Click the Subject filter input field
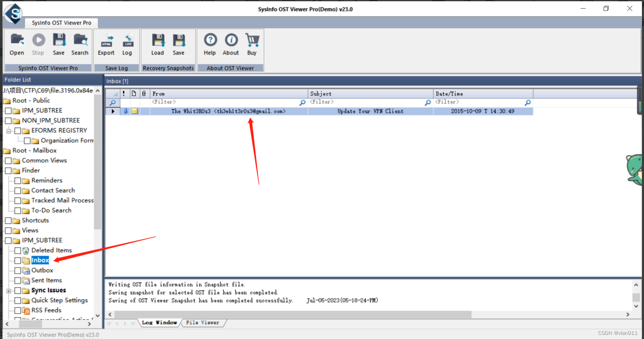The image size is (644, 339). pos(366,102)
